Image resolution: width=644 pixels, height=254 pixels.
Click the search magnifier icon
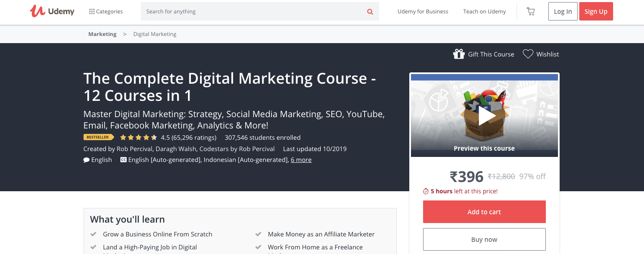(x=370, y=11)
